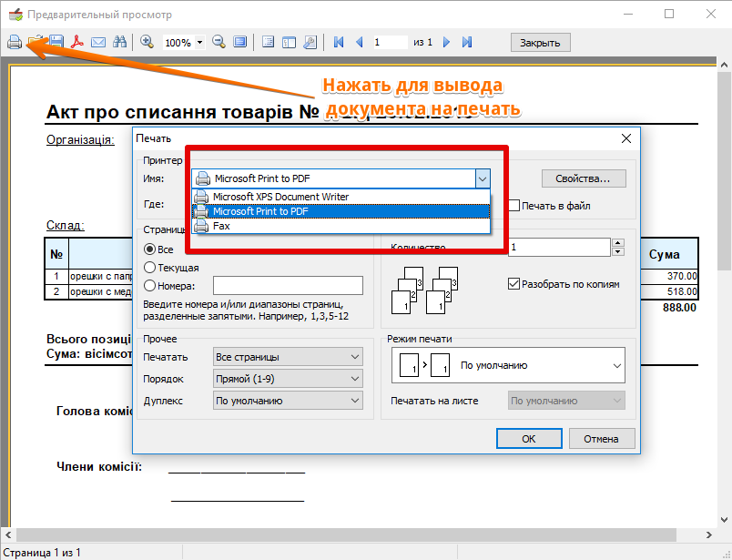
Task: Close the Печать dialog with its X button
Action: [626, 138]
